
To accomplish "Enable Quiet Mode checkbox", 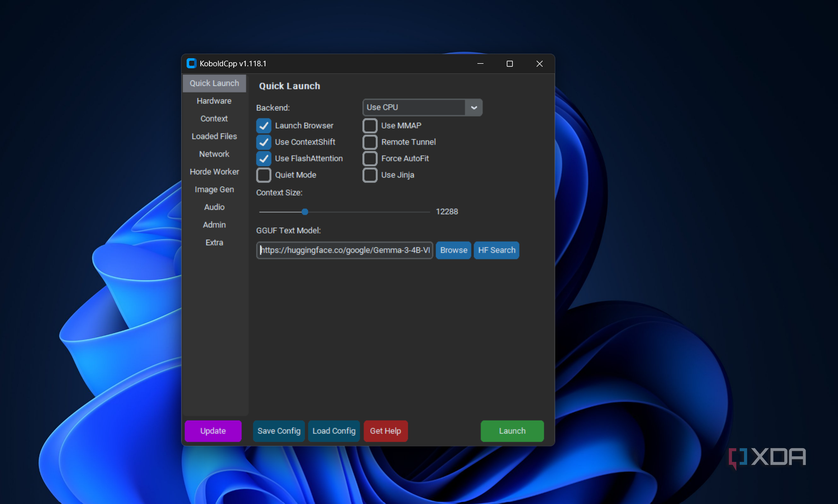I will click(x=264, y=175).
